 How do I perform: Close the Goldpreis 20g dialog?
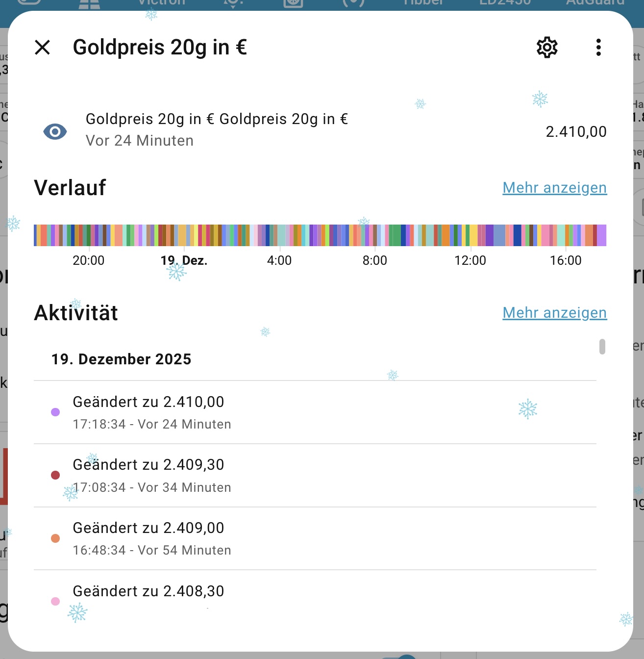43,48
